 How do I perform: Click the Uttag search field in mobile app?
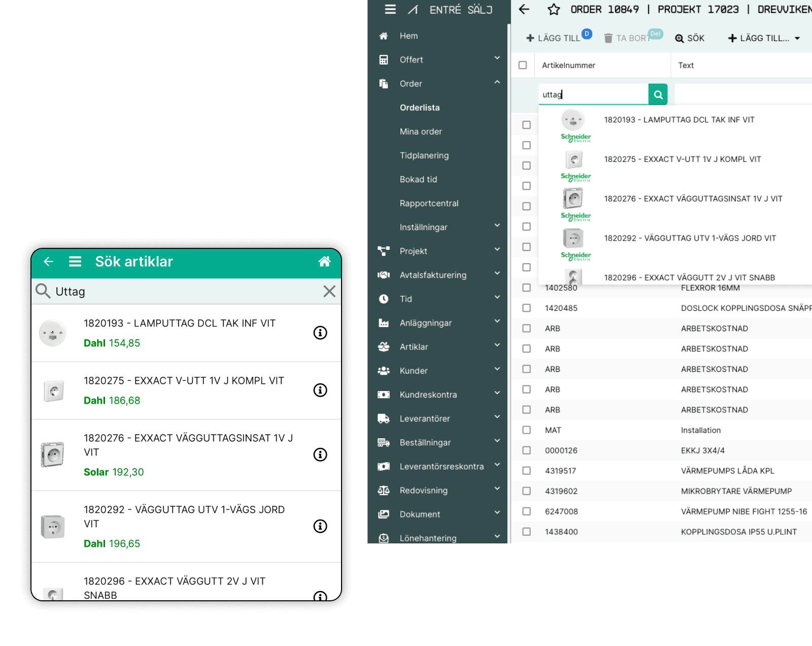point(187,292)
